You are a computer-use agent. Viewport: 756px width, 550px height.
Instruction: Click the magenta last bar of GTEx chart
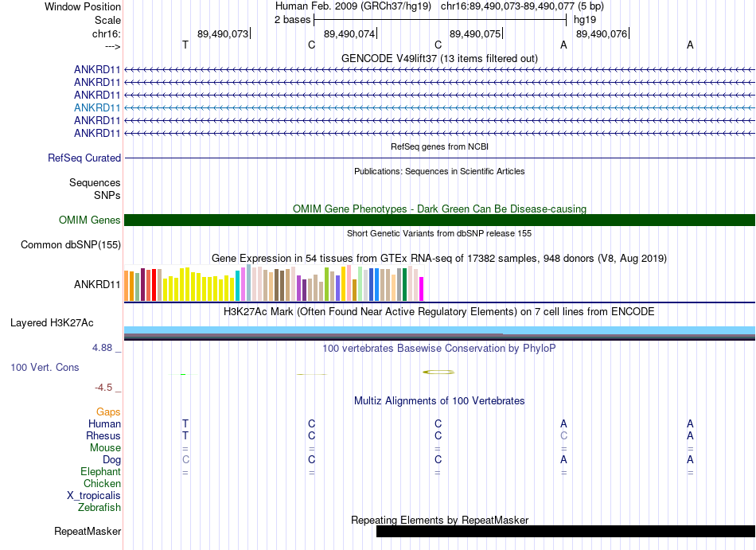point(422,289)
